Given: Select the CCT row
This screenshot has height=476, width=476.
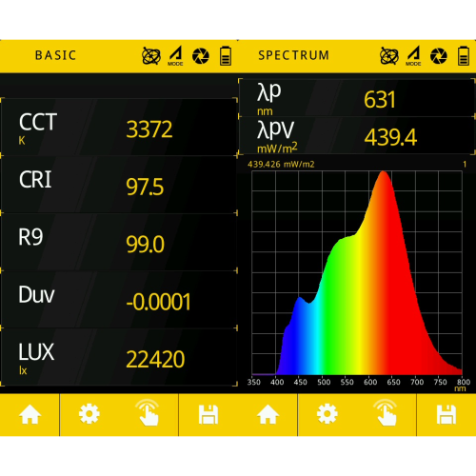Looking at the screenshot, I should tap(119, 127).
